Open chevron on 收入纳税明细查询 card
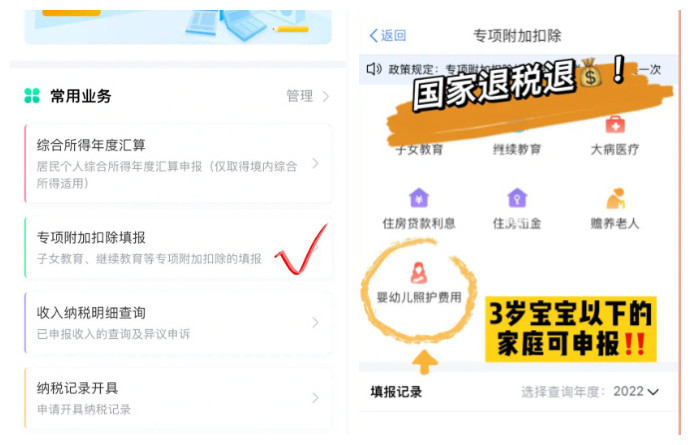The height and width of the screenshot is (445, 691). point(315,323)
